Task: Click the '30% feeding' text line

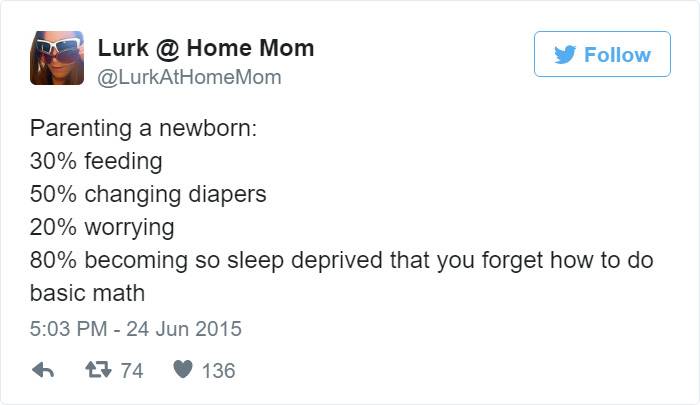Action: 96,161
